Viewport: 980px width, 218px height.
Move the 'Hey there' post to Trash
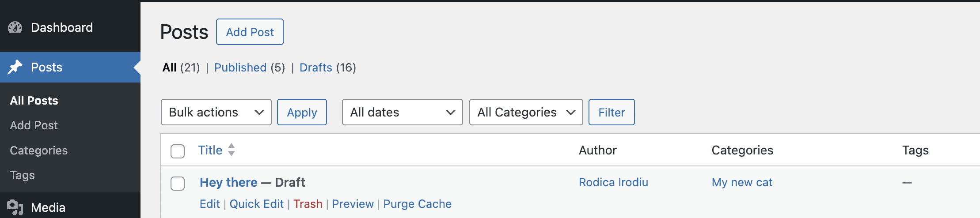[308, 204]
